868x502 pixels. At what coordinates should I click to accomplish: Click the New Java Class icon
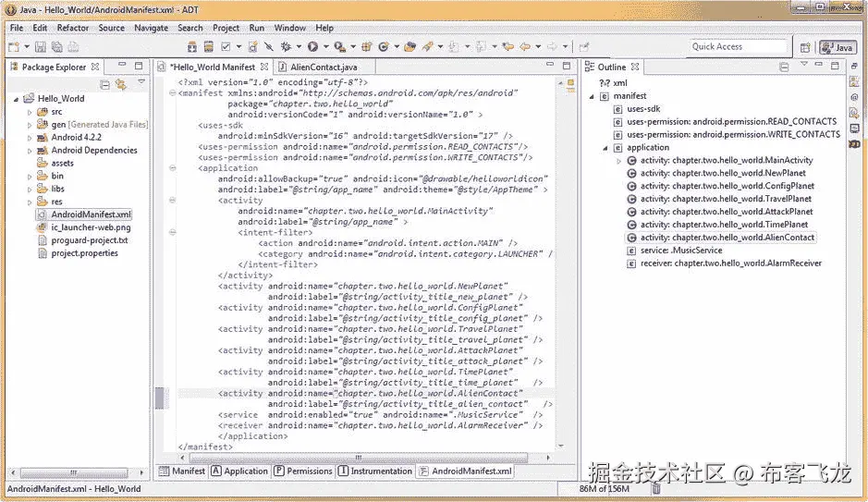tap(383, 47)
